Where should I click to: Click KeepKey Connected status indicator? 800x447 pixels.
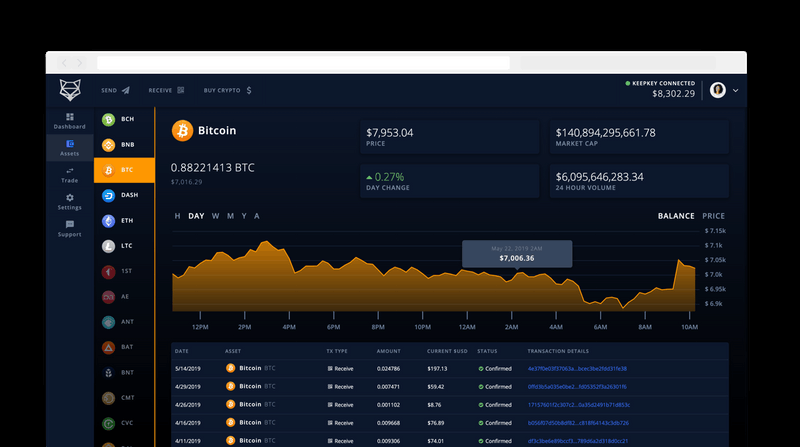coord(660,83)
